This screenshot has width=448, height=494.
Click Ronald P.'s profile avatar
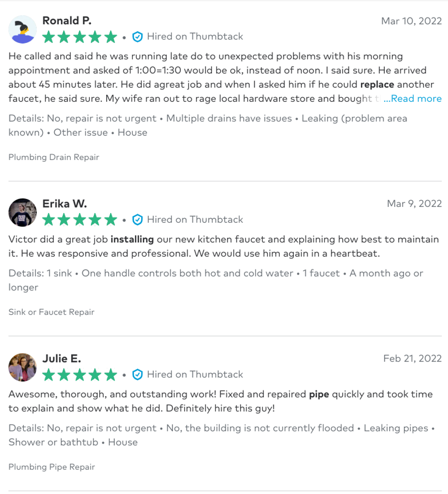click(x=23, y=29)
